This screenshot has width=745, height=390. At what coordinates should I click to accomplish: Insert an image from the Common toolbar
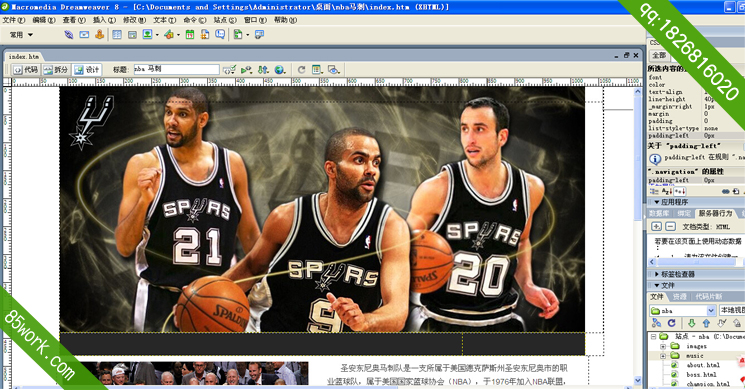(148, 35)
